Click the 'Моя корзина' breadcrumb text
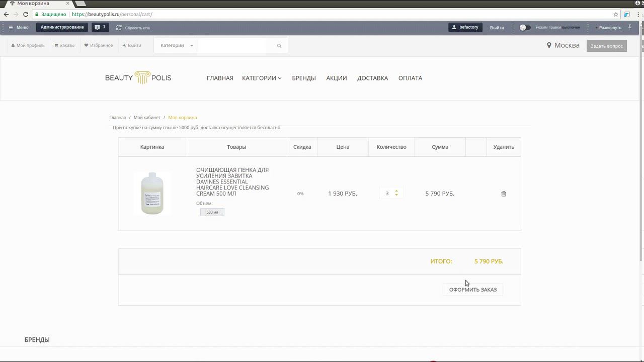Screen dimensions: 644x362 [x=183, y=118]
